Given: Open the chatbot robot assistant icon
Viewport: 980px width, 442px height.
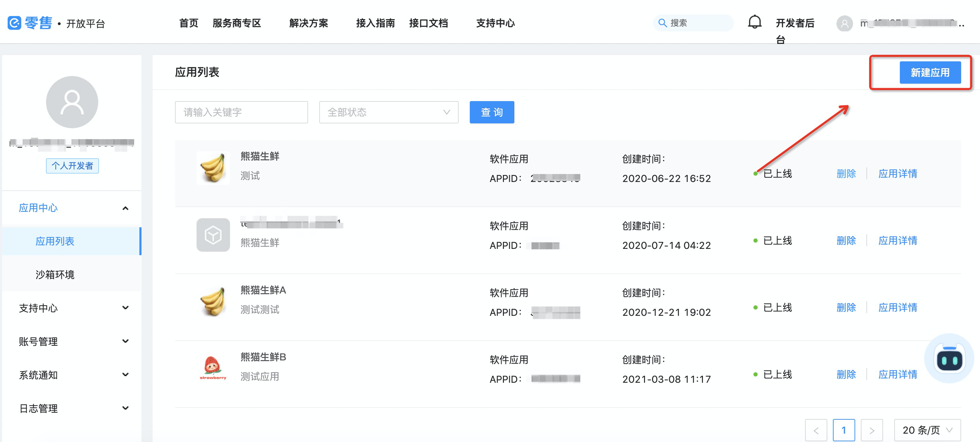Looking at the screenshot, I should coord(949,359).
